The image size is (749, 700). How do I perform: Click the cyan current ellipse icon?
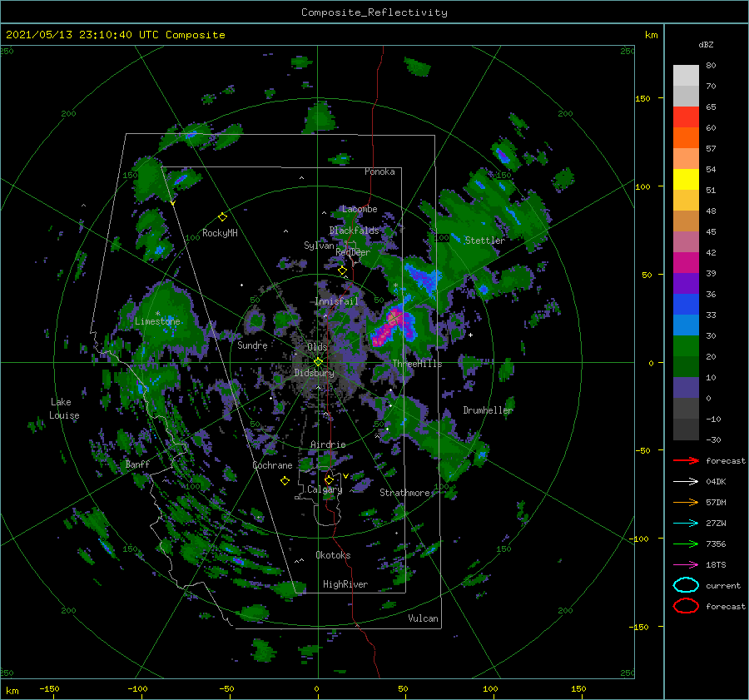(x=686, y=585)
